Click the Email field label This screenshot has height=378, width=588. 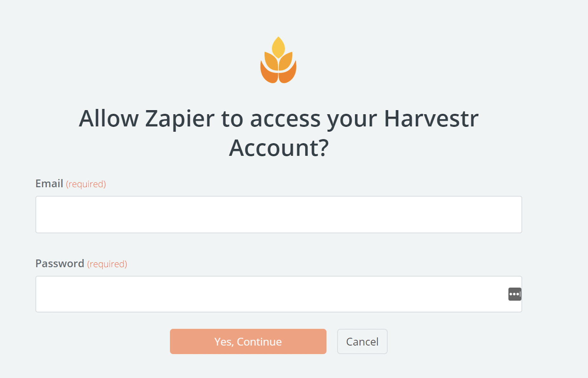pyautogui.click(x=49, y=184)
